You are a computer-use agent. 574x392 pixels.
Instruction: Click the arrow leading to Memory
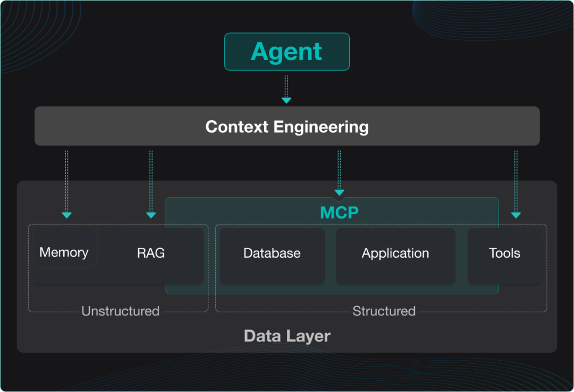66,183
